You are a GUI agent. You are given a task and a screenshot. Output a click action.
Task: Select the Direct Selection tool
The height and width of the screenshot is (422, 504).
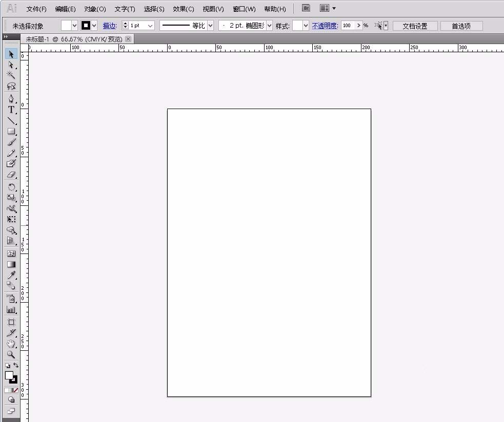click(11, 65)
